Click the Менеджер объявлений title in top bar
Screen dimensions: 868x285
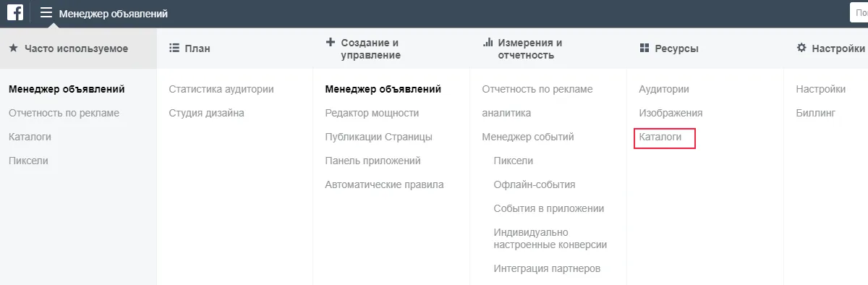(114, 14)
